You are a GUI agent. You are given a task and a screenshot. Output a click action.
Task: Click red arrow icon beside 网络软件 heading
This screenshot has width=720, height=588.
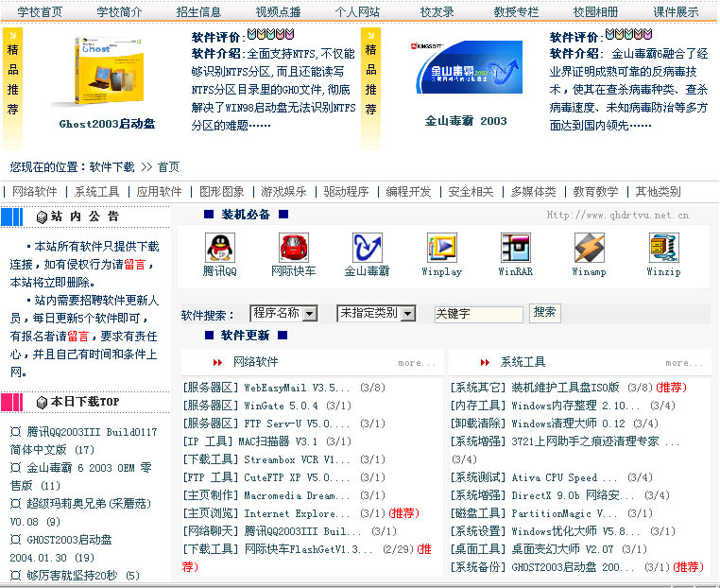pyautogui.click(x=217, y=362)
